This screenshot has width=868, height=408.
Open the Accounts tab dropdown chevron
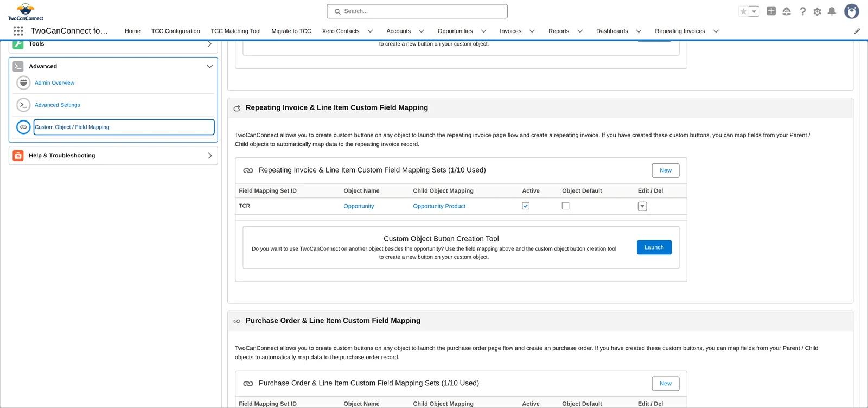pos(421,31)
